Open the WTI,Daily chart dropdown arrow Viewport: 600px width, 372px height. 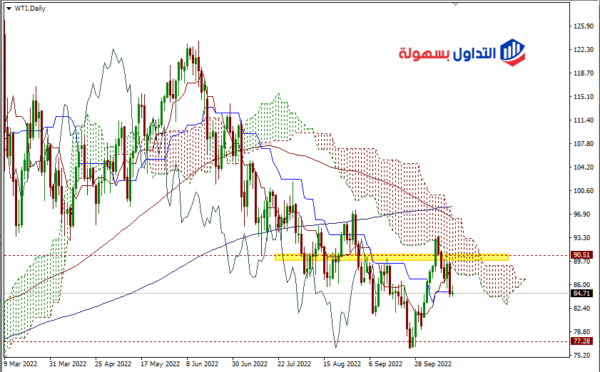pos(9,8)
